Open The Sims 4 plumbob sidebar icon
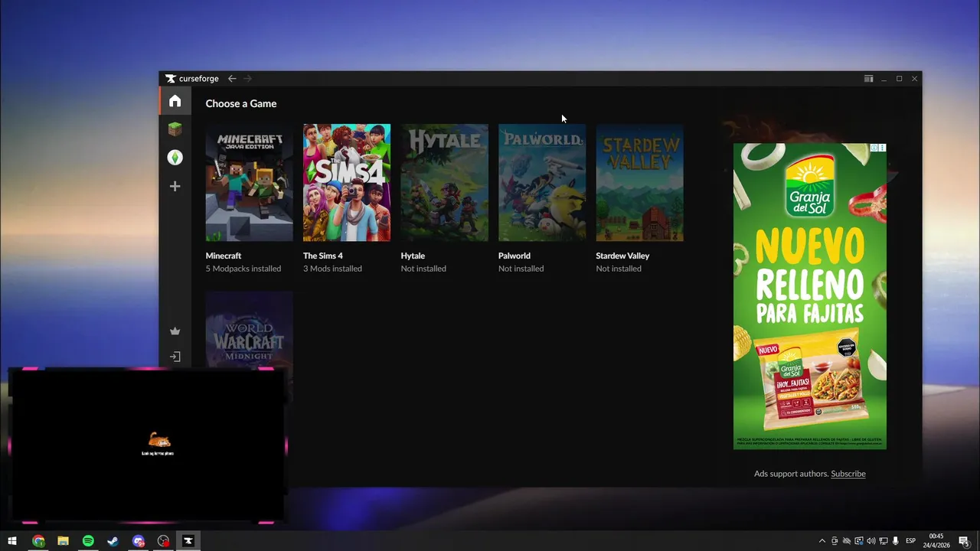This screenshot has width=980, height=551. tap(175, 158)
